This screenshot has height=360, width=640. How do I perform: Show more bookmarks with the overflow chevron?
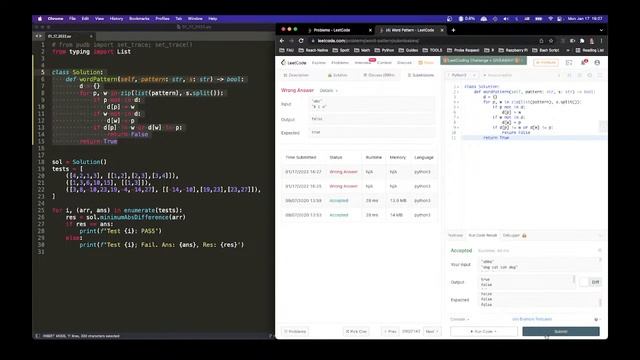pos(568,50)
